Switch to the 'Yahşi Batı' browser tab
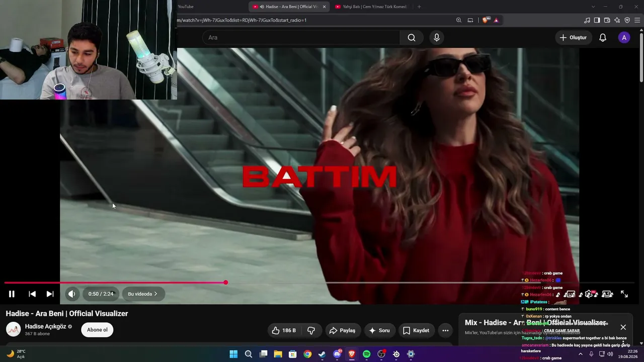The image size is (644, 362). (371, 7)
